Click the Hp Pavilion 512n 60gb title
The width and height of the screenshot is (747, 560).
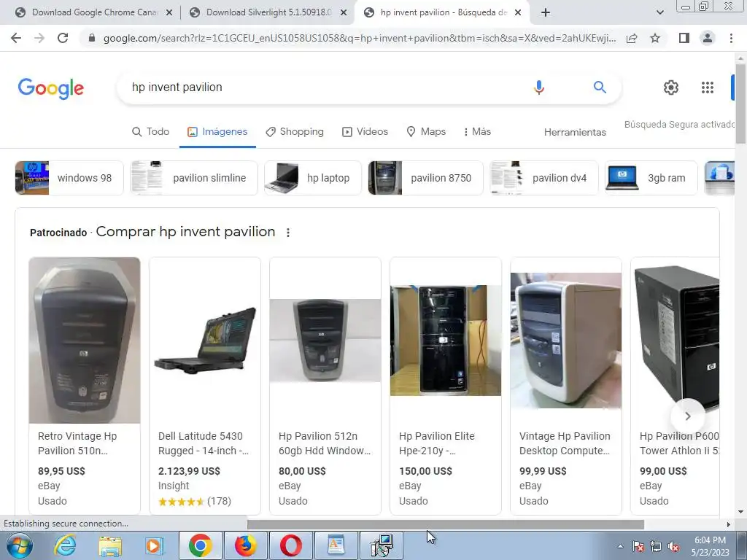click(x=325, y=443)
